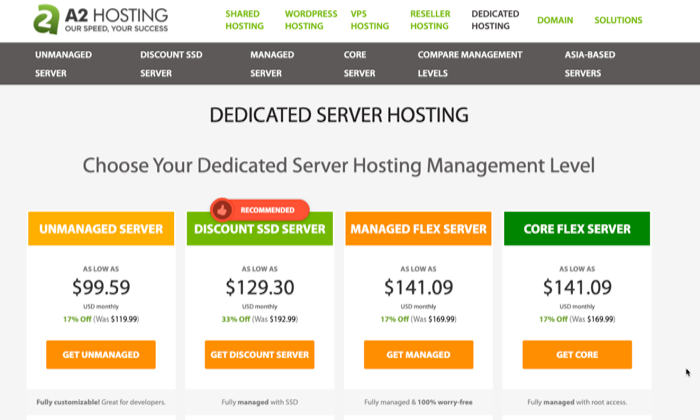
Task: Click '33% Off (Was $192.99)' text
Action: [x=259, y=319]
